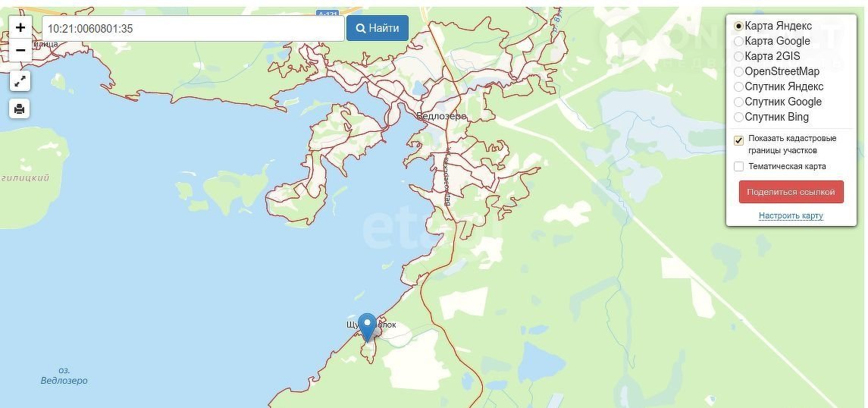Click the Ведлозеро town label on the map
868x408 pixels.
440,116
